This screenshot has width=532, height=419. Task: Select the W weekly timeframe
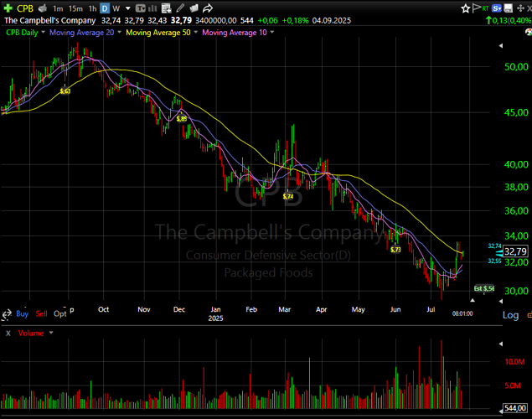pyautogui.click(x=116, y=8)
